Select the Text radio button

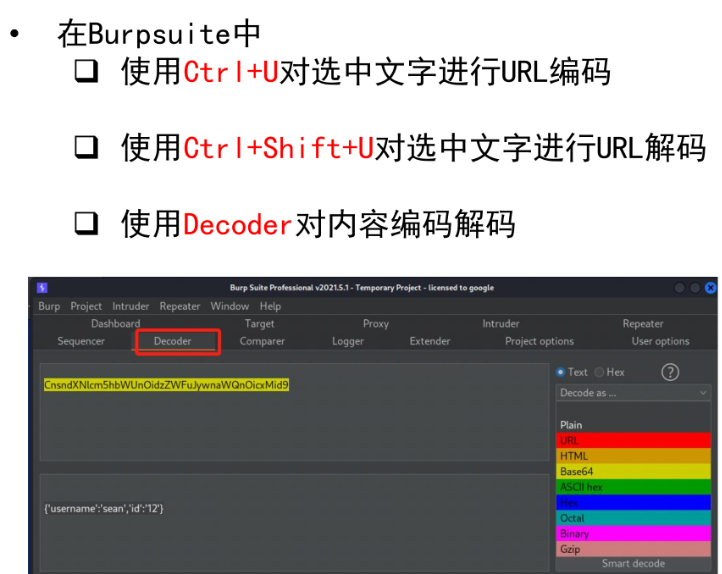562,372
